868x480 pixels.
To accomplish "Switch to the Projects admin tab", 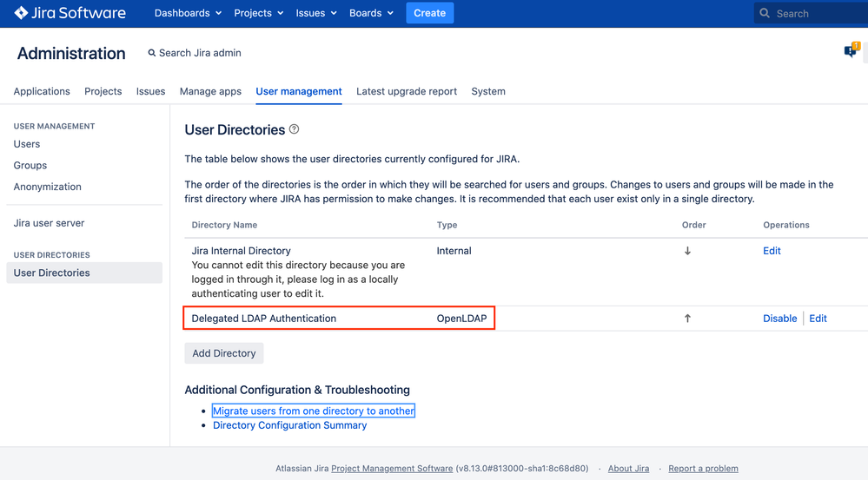I will (103, 91).
